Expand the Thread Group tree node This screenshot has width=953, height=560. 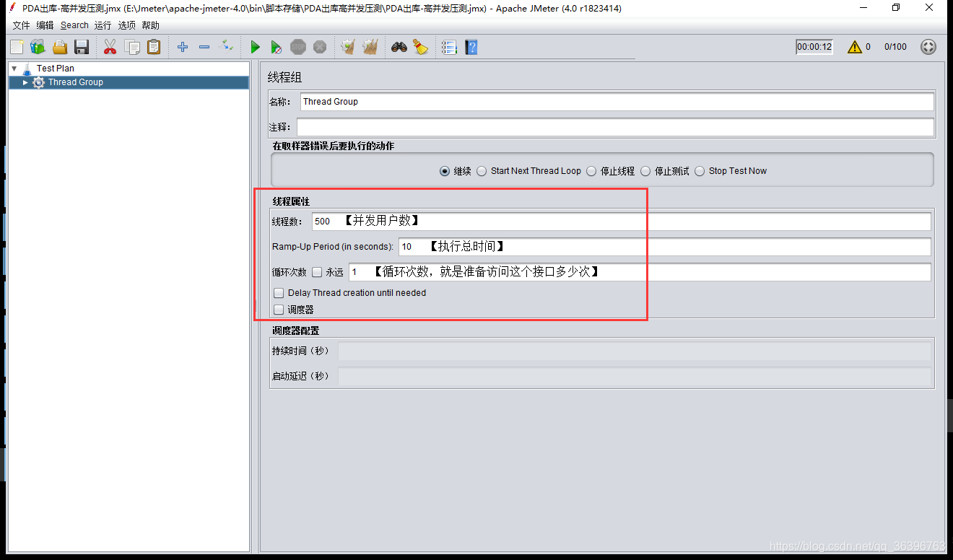[x=25, y=82]
